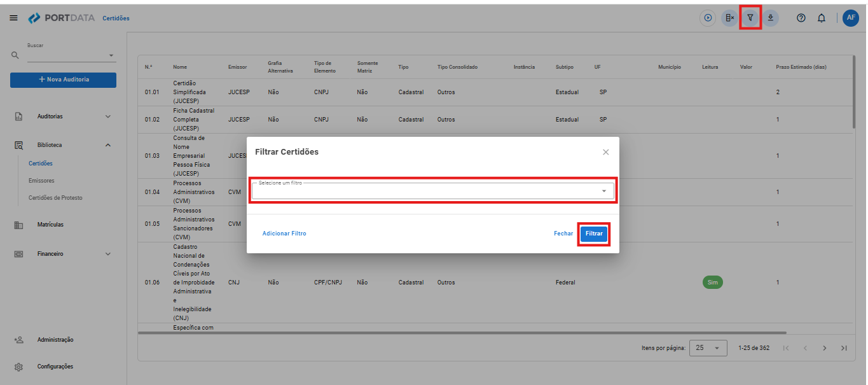Viewport: 868px width, 385px height.
Task: Open the AF user avatar menu
Action: pos(851,18)
